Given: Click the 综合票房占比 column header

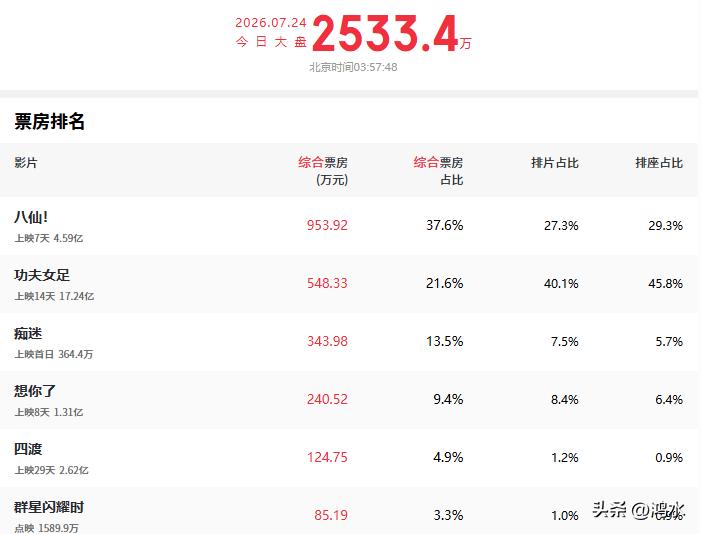Looking at the screenshot, I should coord(438,171).
